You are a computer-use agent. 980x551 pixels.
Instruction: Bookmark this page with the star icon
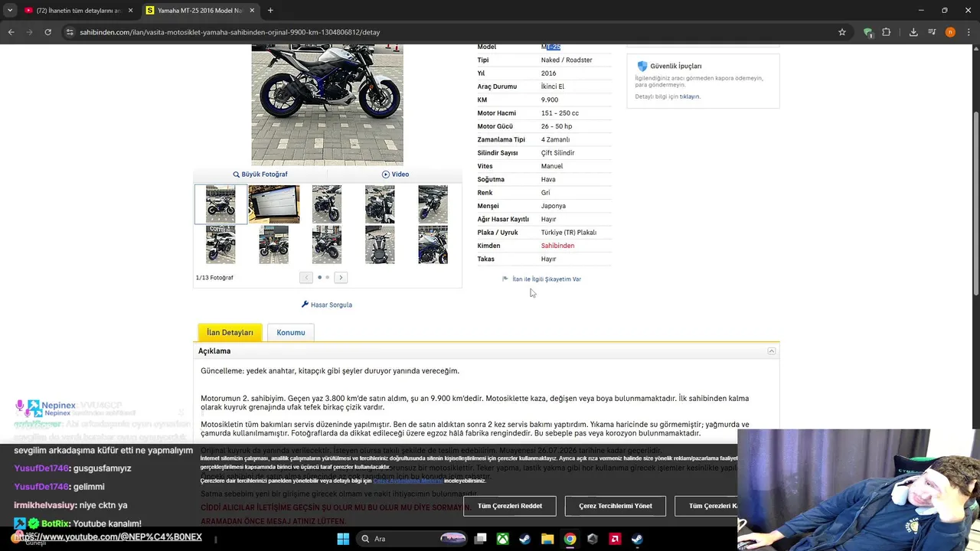coord(842,32)
